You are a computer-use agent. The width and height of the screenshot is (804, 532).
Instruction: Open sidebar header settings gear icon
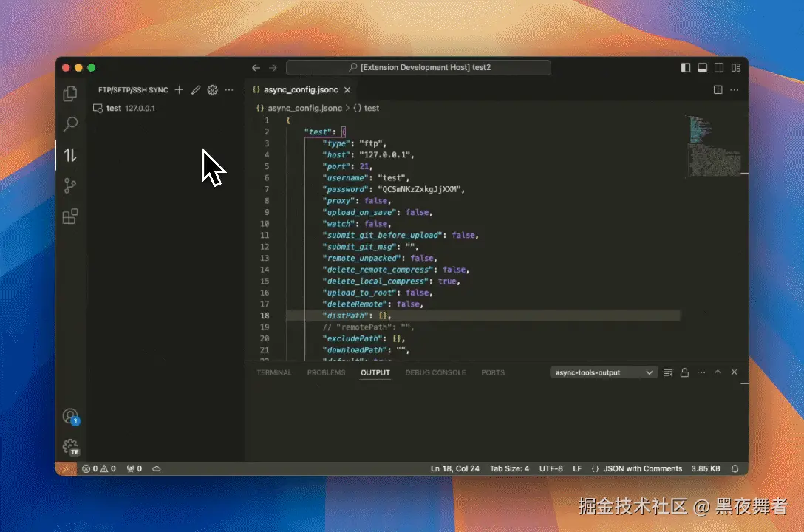(x=212, y=89)
